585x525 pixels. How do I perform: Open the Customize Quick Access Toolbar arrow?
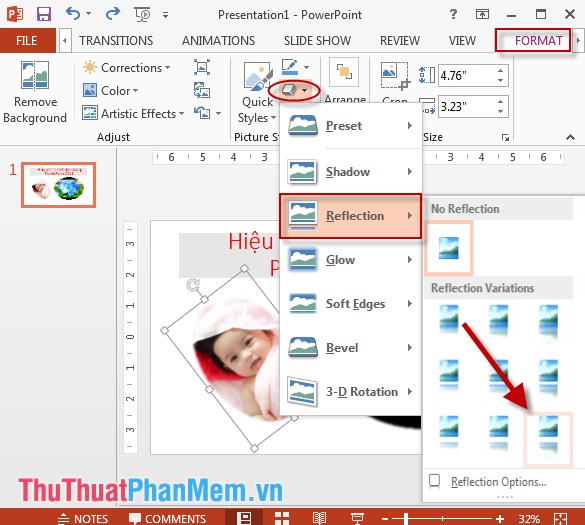[x=165, y=15]
